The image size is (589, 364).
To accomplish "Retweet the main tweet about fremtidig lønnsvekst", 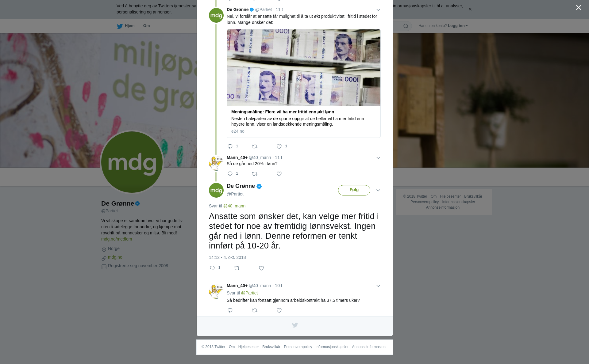I will click(x=237, y=268).
